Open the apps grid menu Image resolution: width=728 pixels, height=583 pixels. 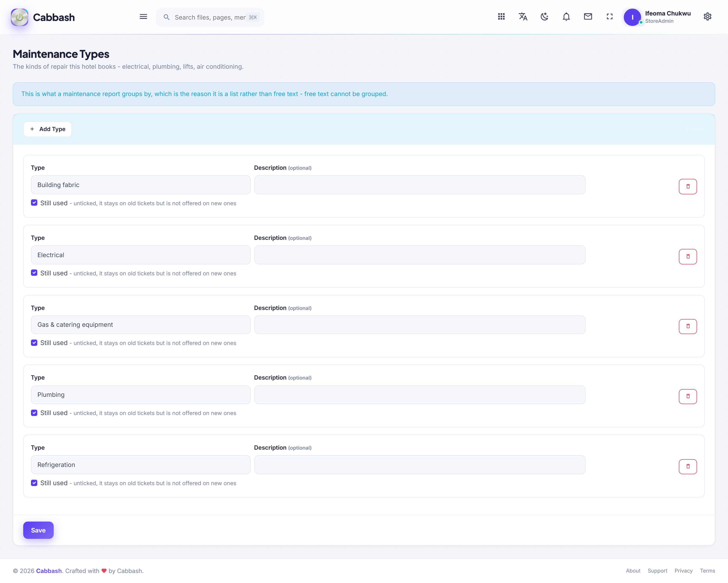[501, 17]
